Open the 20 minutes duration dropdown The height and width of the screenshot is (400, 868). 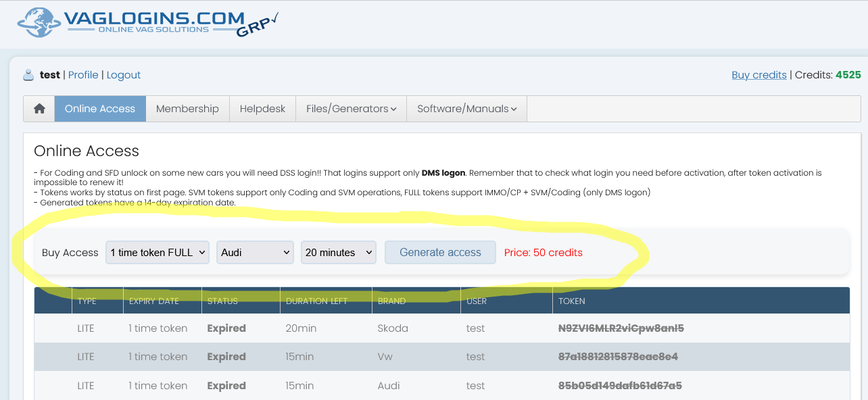coord(338,253)
